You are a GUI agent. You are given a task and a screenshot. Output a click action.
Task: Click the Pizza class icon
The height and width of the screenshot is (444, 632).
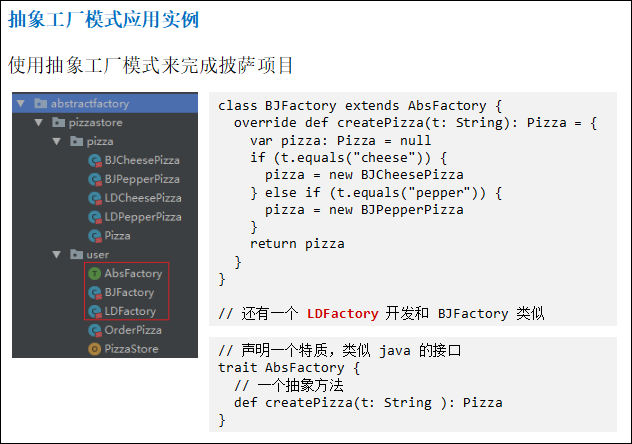[95, 237]
